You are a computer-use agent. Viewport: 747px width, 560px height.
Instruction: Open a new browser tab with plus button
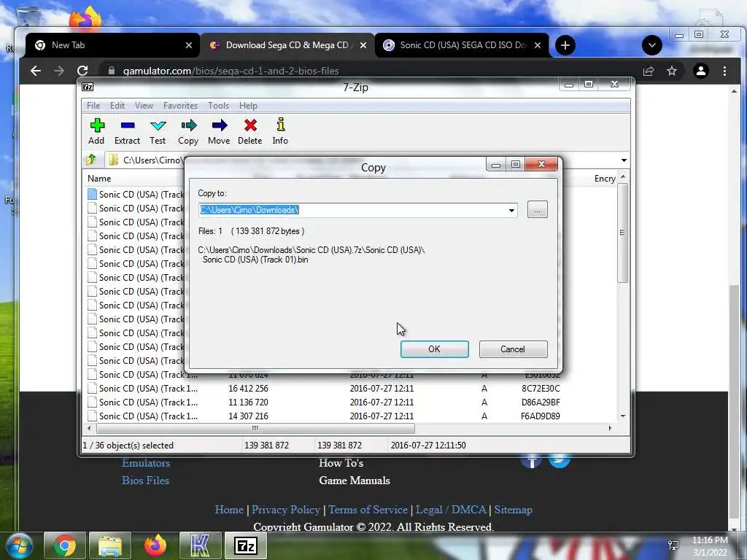tap(565, 45)
